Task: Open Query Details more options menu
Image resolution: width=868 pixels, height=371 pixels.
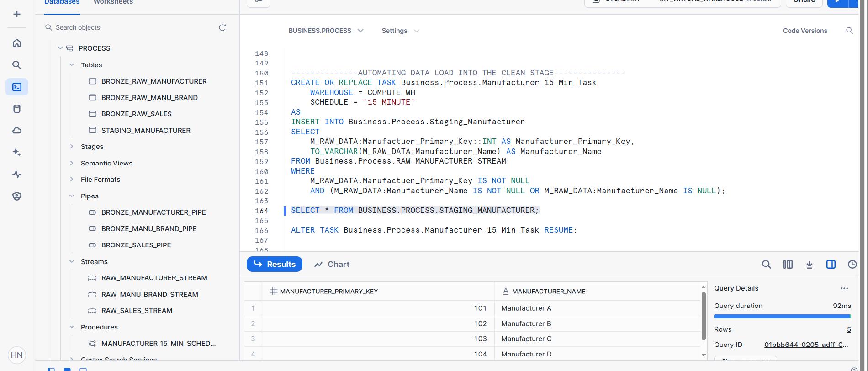Action: pyautogui.click(x=844, y=288)
